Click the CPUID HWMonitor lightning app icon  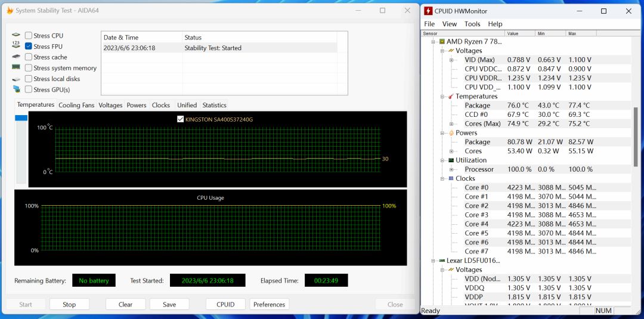[428, 11]
